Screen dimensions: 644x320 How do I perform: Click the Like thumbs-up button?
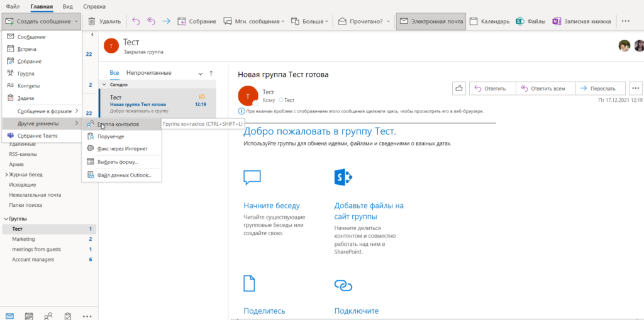point(459,88)
